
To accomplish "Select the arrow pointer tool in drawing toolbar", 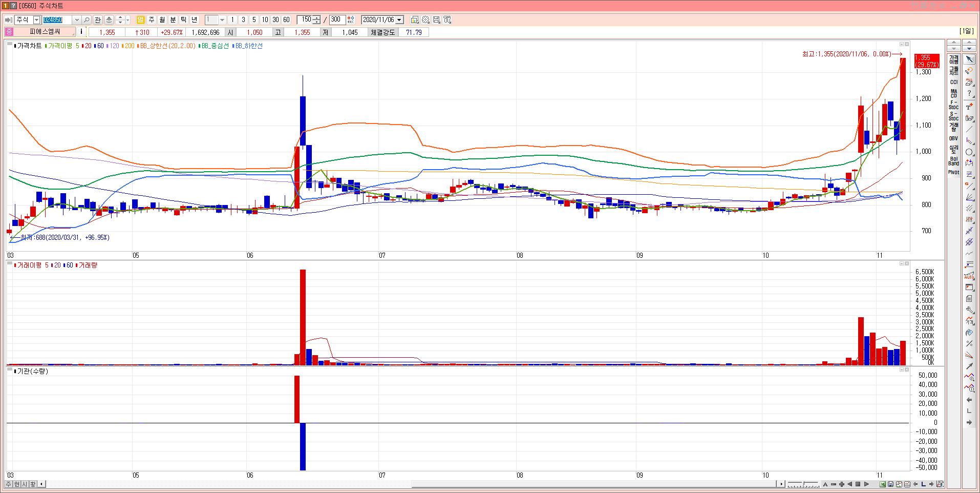I will [969, 60].
